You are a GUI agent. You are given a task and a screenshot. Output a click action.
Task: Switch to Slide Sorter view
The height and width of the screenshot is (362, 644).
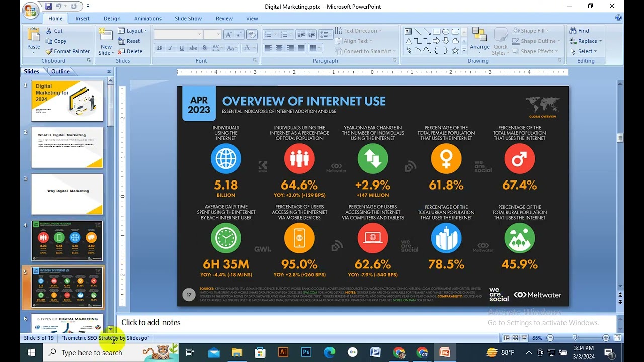coord(516,338)
